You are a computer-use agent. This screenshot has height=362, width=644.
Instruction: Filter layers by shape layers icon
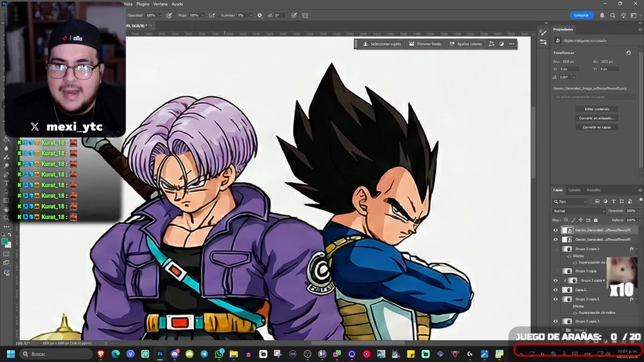tap(621, 202)
